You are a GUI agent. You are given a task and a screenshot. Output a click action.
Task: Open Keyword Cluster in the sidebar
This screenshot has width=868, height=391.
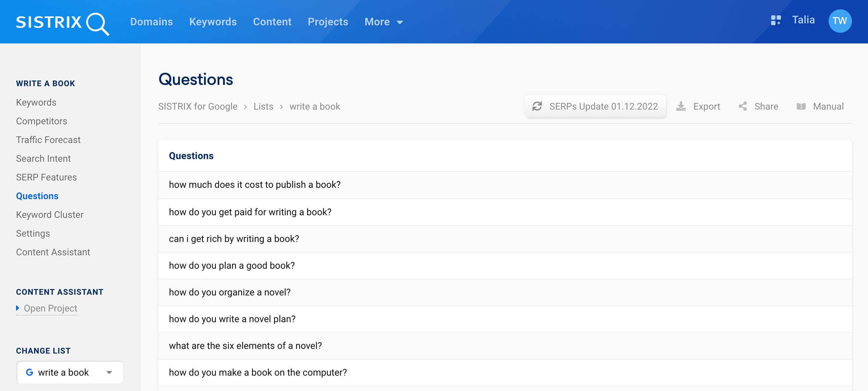tap(49, 215)
